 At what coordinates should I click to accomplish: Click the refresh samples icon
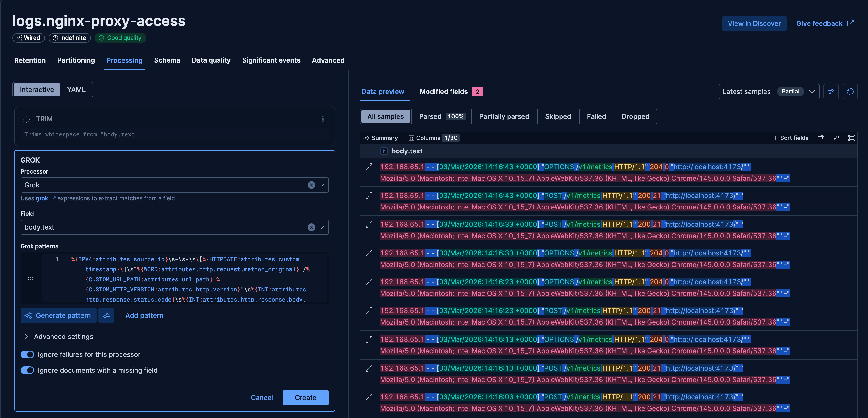pyautogui.click(x=850, y=92)
